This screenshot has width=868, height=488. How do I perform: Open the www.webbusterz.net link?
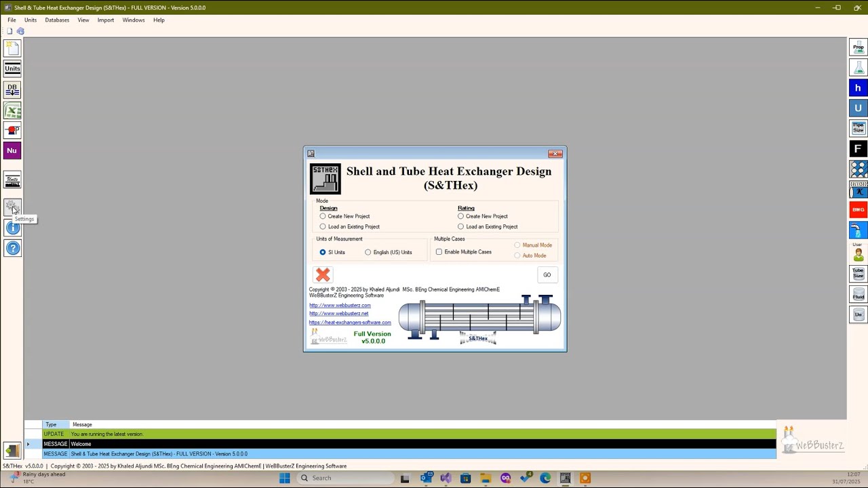point(339,314)
